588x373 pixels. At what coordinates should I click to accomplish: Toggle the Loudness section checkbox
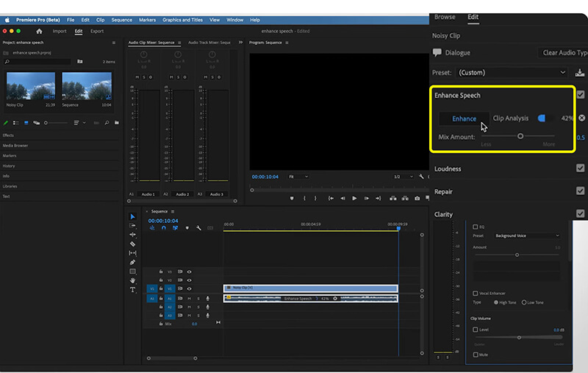[x=581, y=168]
